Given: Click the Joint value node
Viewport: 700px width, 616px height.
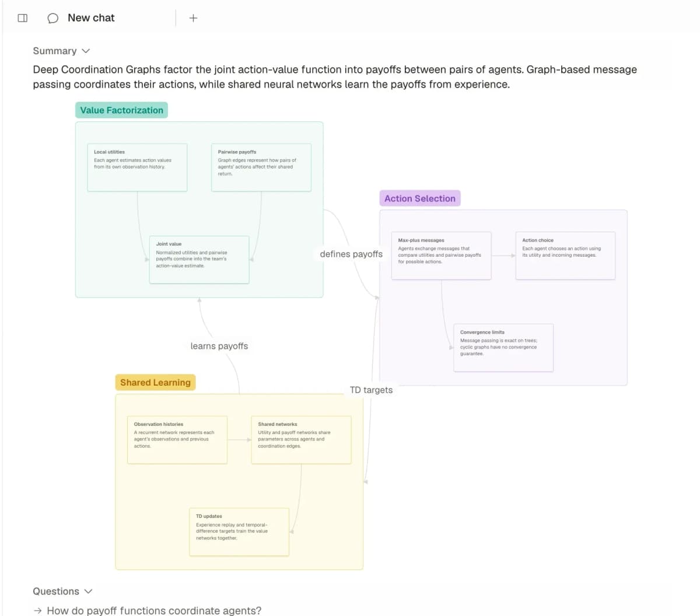Looking at the screenshot, I should 199,260.
